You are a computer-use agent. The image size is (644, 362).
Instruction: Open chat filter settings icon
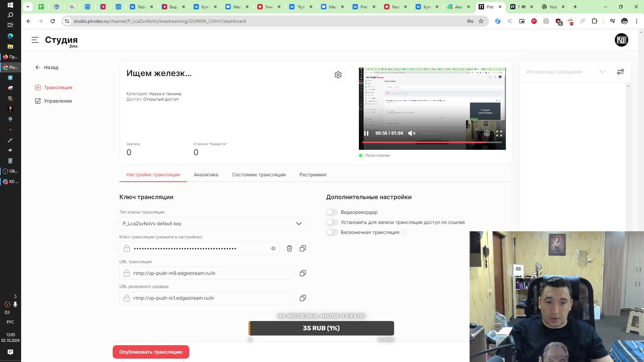coord(620,72)
